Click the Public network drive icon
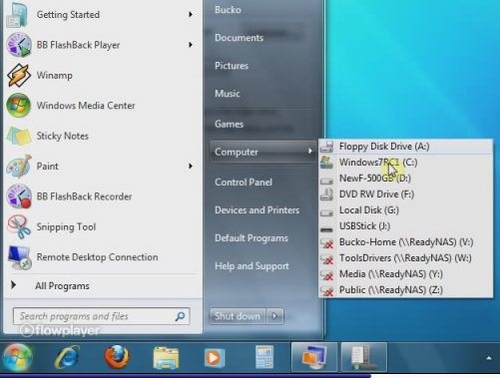Viewport: 500px width, 378px height. pos(327,291)
